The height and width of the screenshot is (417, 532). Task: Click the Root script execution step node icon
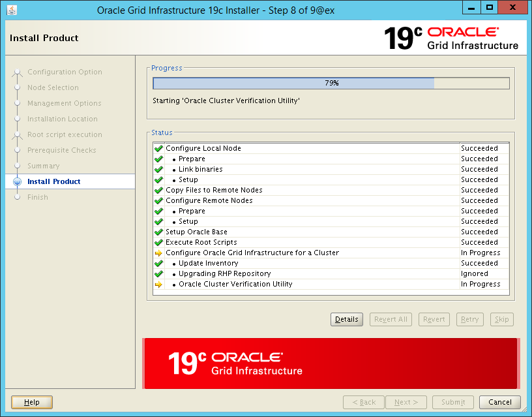18,135
